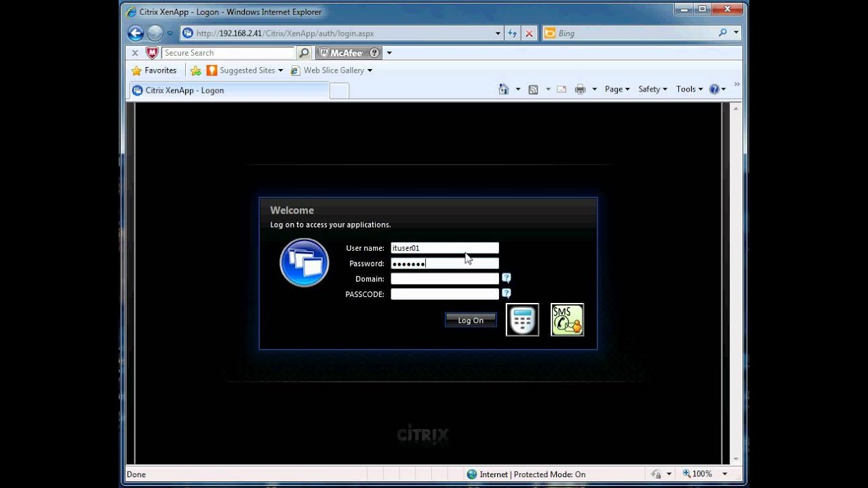This screenshot has width=868, height=488.
Task: Select the Citrix XenApp - Logon tab
Action: point(228,90)
